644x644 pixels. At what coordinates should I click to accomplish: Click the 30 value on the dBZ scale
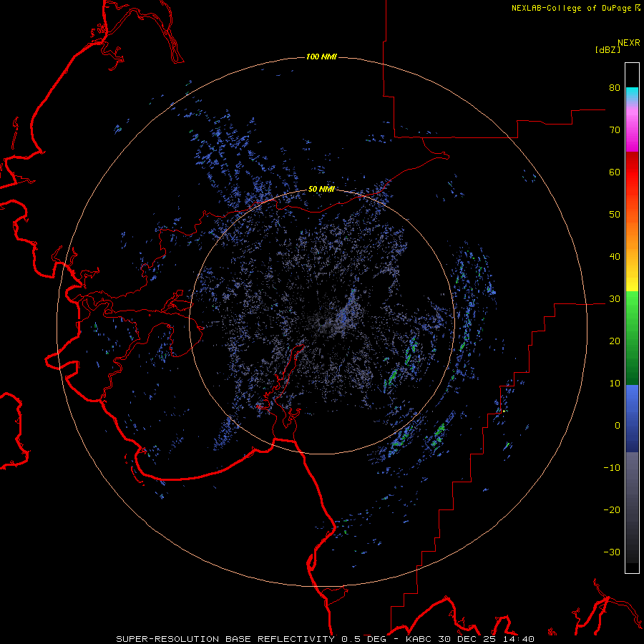[x=615, y=299]
